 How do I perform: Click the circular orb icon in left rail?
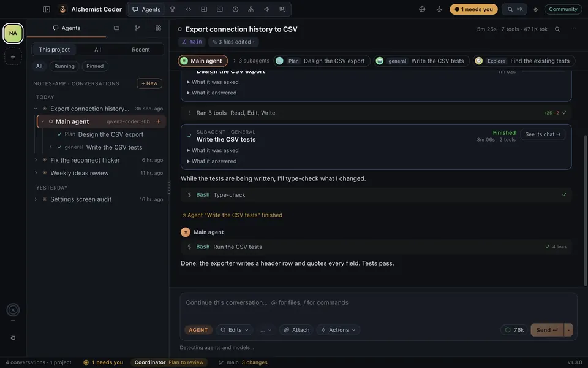pos(13,310)
